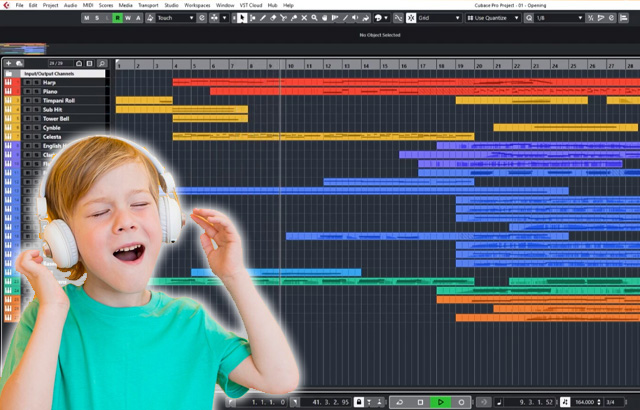Click the transport Stop button
This screenshot has width=640, height=410.
(x=420, y=402)
